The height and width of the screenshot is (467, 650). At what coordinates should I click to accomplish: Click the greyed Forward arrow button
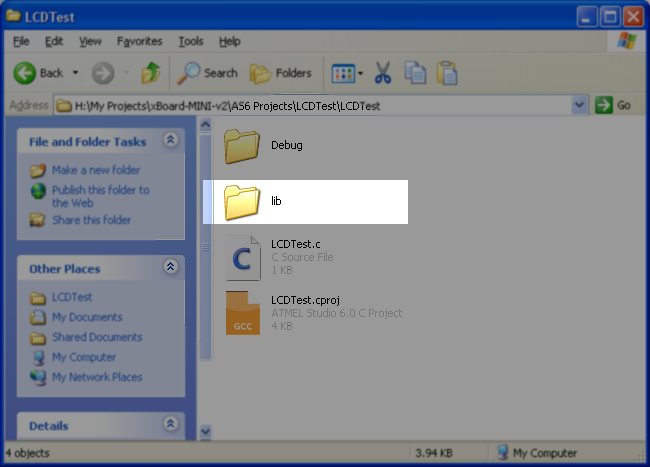click(x=103, y=73)
